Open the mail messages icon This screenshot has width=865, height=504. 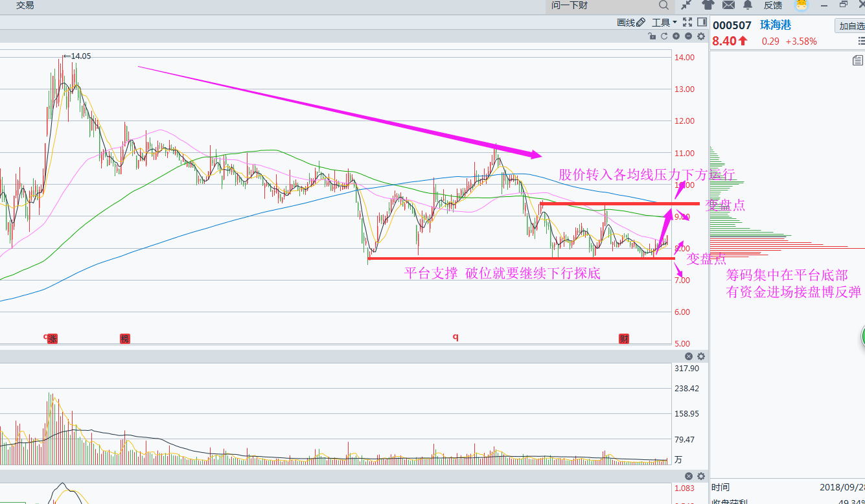click(x=728, y=5)
